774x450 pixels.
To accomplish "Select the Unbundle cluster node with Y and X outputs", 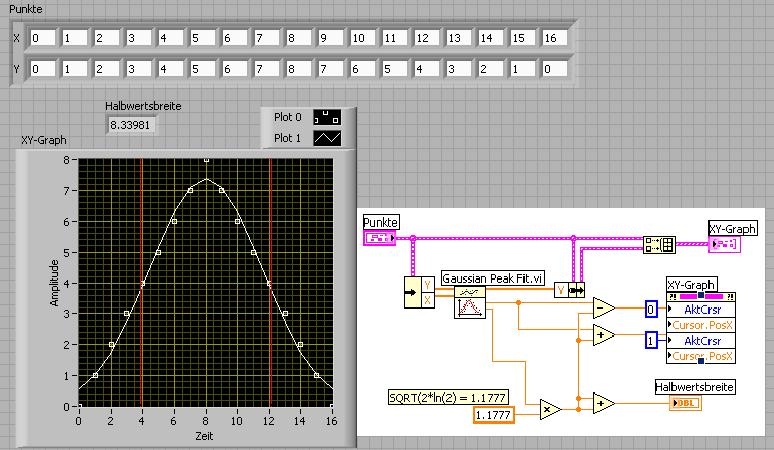I will pos(419,293).
